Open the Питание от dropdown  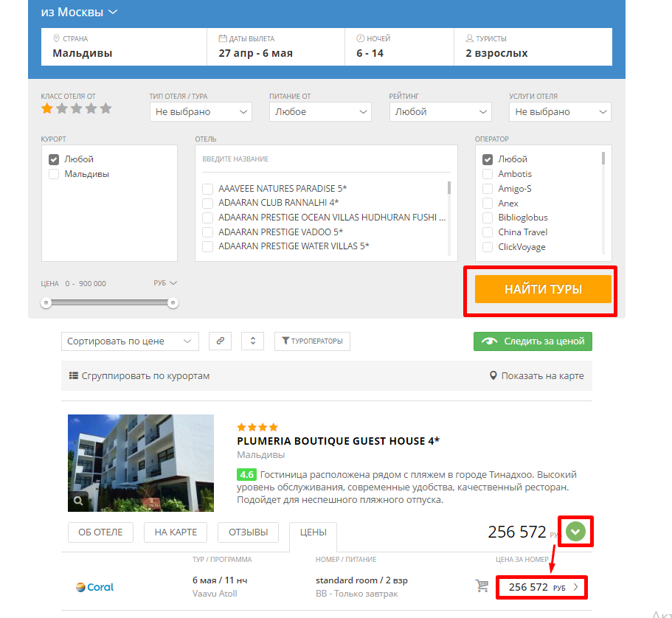coord(320,112)
